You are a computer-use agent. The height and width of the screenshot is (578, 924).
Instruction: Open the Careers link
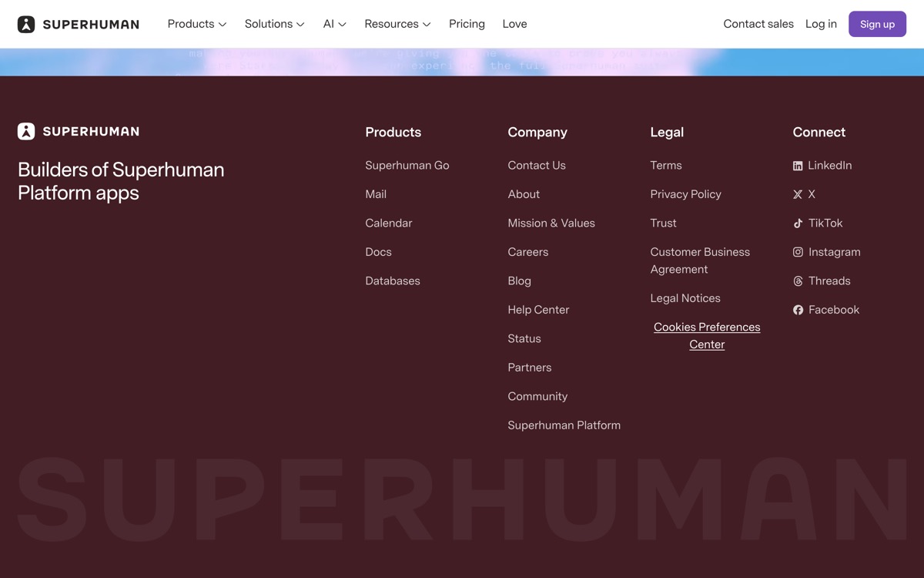click(528, 252)
